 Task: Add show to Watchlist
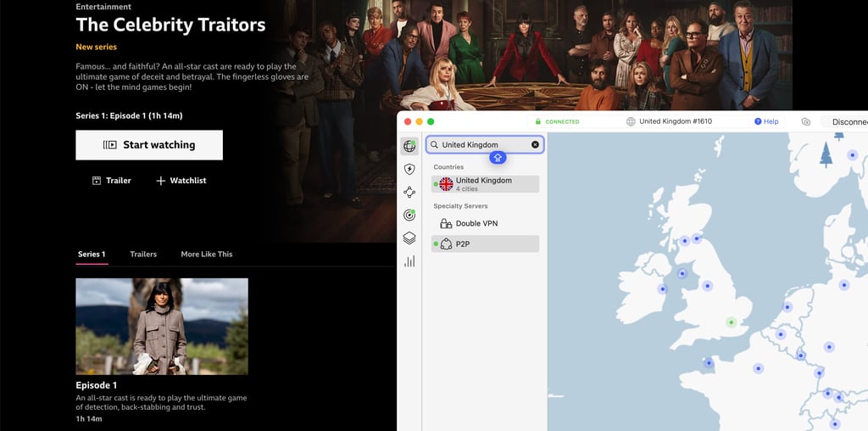(181, 181)
